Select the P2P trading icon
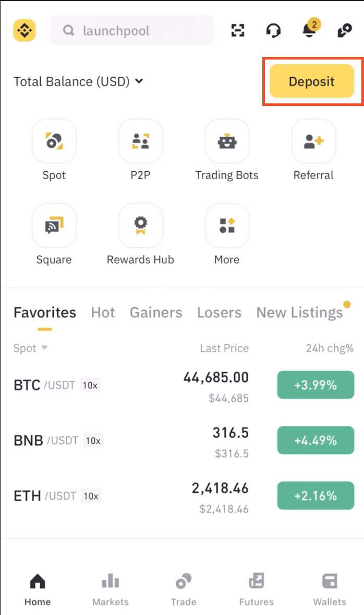Image resolution: width=364 pixels, height=615 pixels. click(140, 141)
